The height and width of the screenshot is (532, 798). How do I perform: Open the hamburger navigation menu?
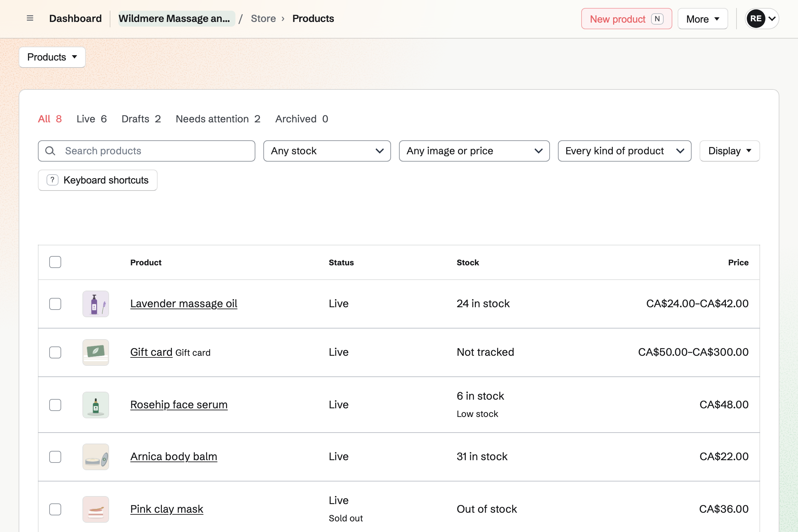click(x=30, y=18)
